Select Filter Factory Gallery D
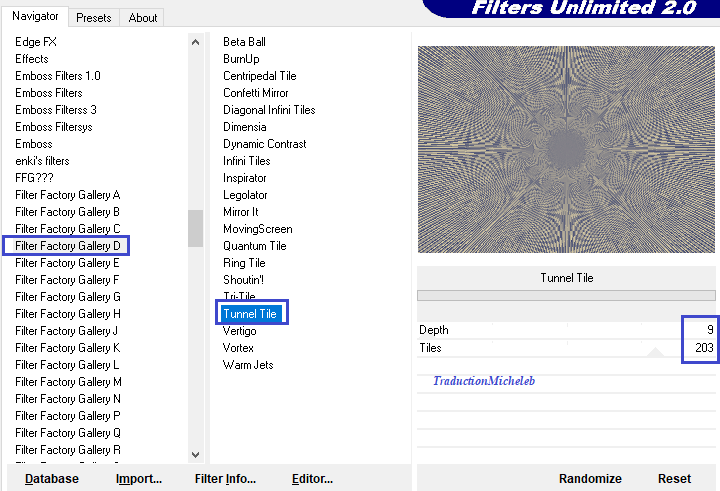The width and height of the screenshot is (720, 491). (68, 246)
